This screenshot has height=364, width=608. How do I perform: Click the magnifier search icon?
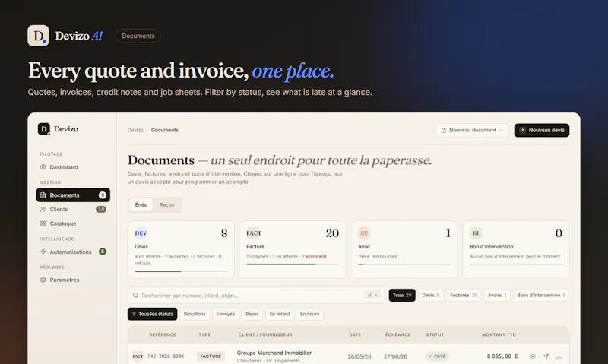136,296
